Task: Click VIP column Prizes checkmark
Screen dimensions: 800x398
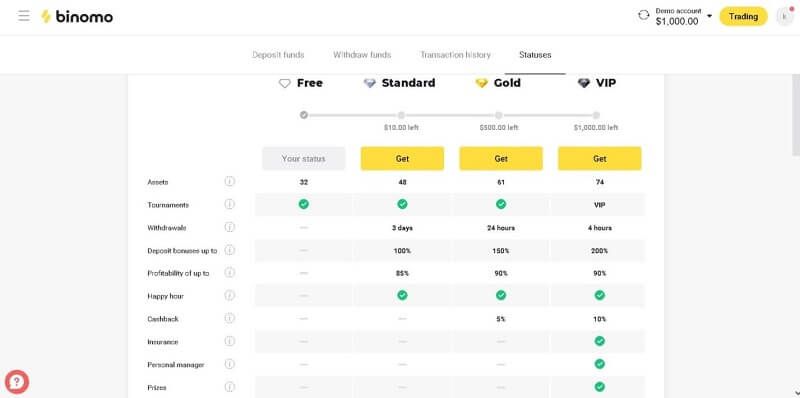Action: 599,387
